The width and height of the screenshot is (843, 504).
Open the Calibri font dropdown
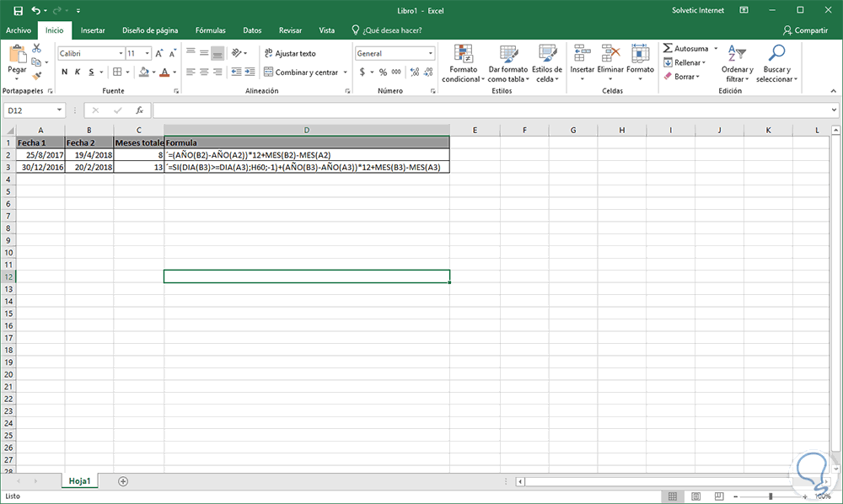pyautogui.click(x=121, y=54)
